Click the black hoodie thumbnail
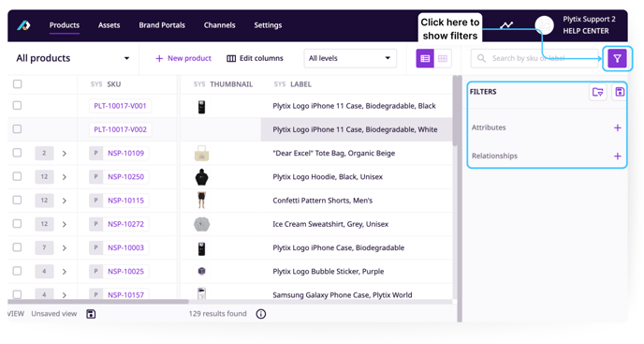The height and width of the screenshot is (344, 644). [201, 177]
